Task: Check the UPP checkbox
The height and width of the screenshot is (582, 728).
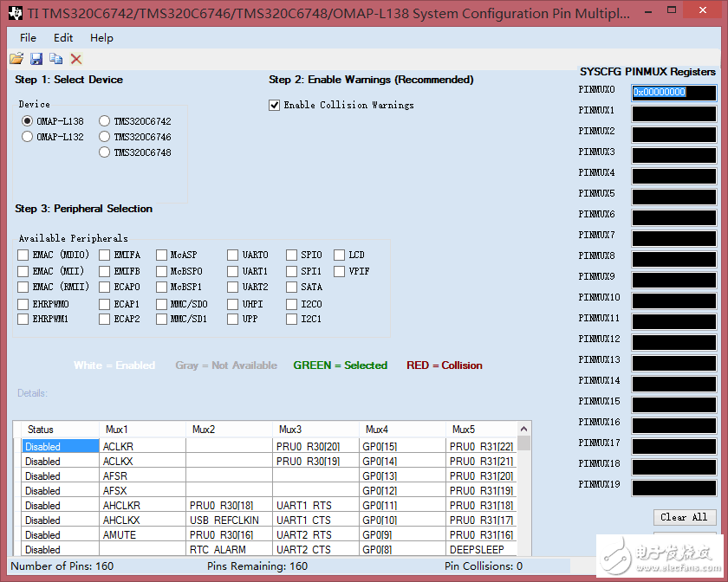Action: coord(232,319)
